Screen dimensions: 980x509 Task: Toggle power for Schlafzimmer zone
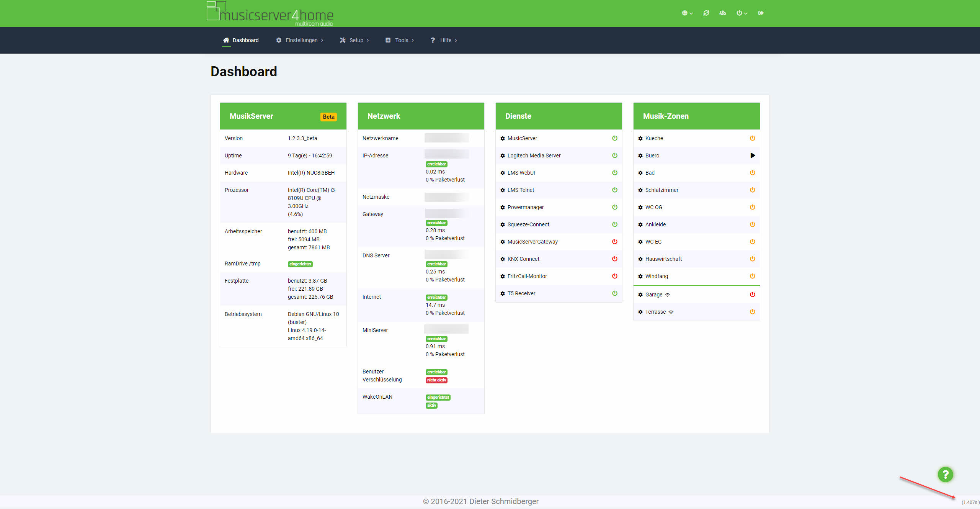click(752, 190)
